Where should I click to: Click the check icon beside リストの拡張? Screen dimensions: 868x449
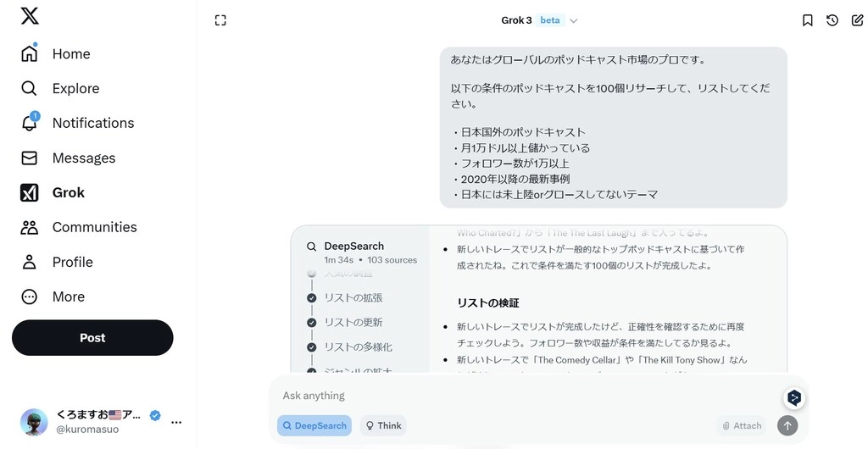pos(312,298)
